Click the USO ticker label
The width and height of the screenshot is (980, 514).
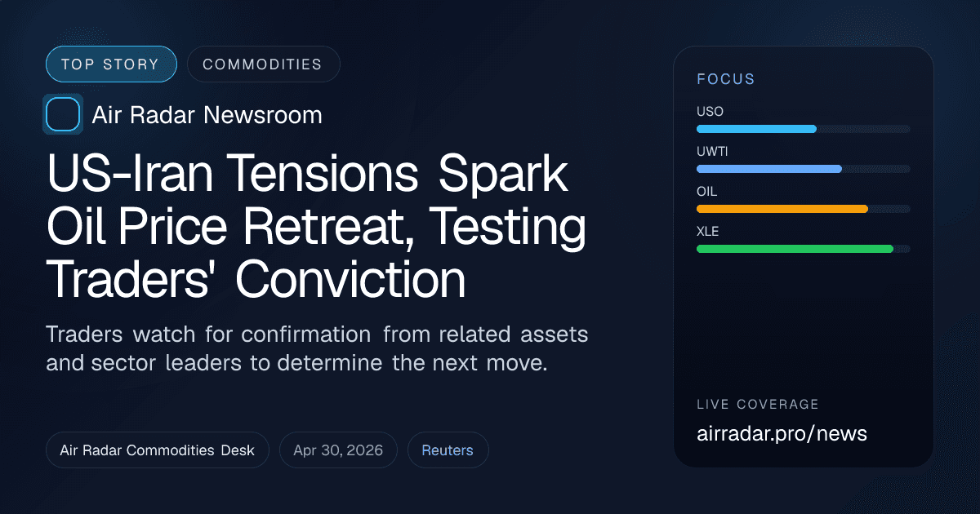point(710,112)
